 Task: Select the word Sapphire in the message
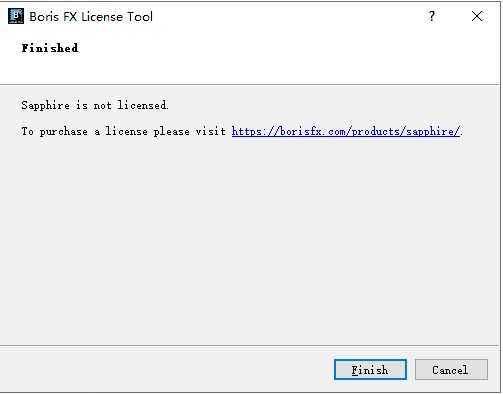[x=46, y=105]
